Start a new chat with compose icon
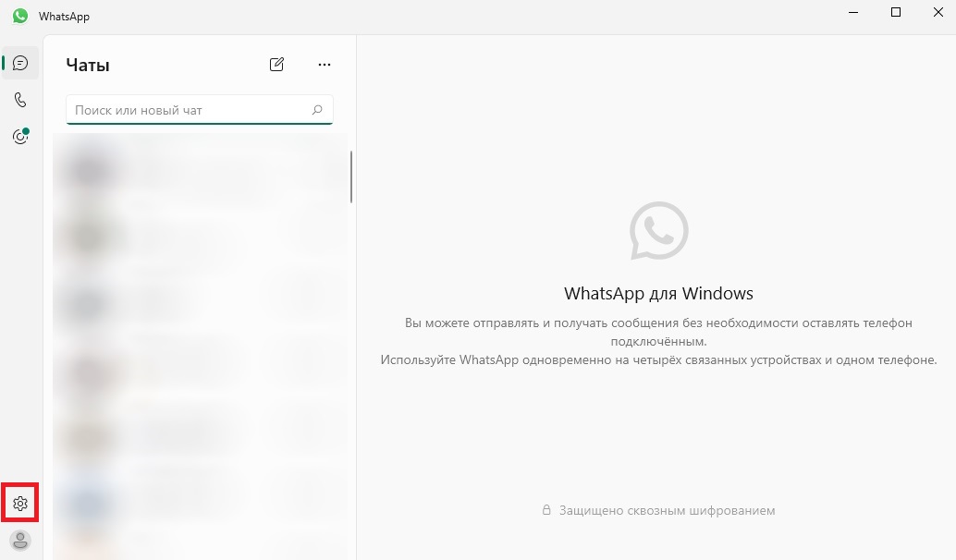The image size is (956, 560). pyautogui.click(x=276, y=64)
